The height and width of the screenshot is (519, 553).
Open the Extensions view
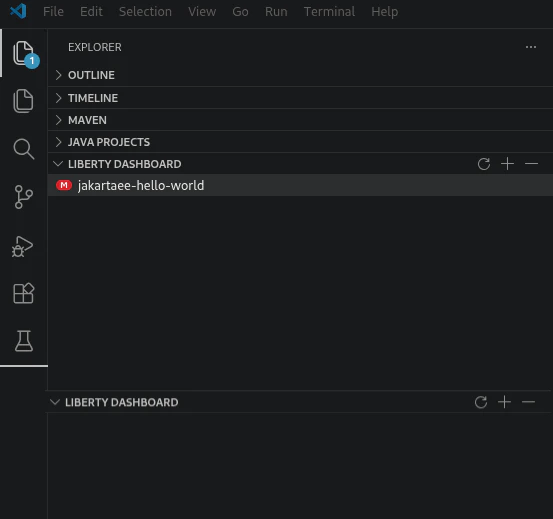tap(24, 293)
